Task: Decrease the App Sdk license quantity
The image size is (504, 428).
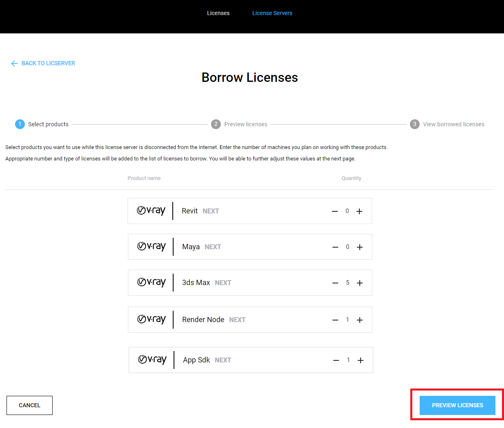Action: pyautogui.click(x=336, y=360)
